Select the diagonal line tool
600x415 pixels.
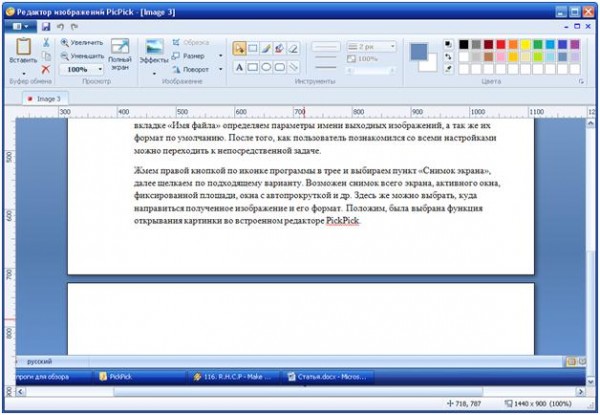pos(293,67)
